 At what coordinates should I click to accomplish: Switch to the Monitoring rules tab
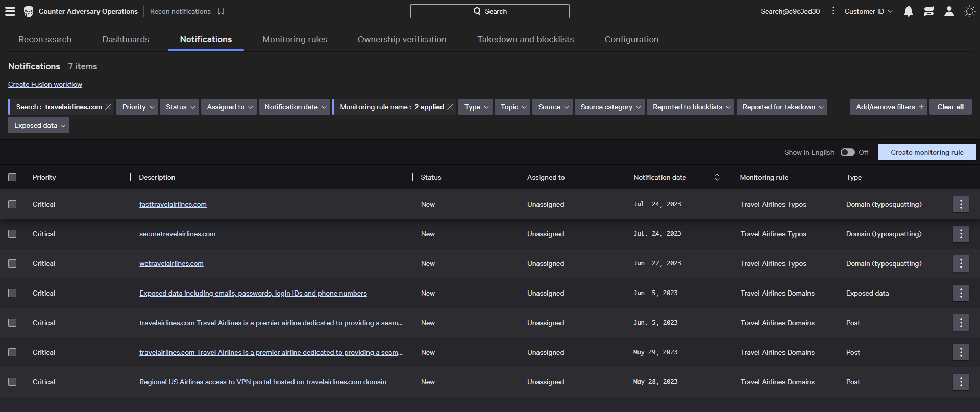(x=295, y=39)
